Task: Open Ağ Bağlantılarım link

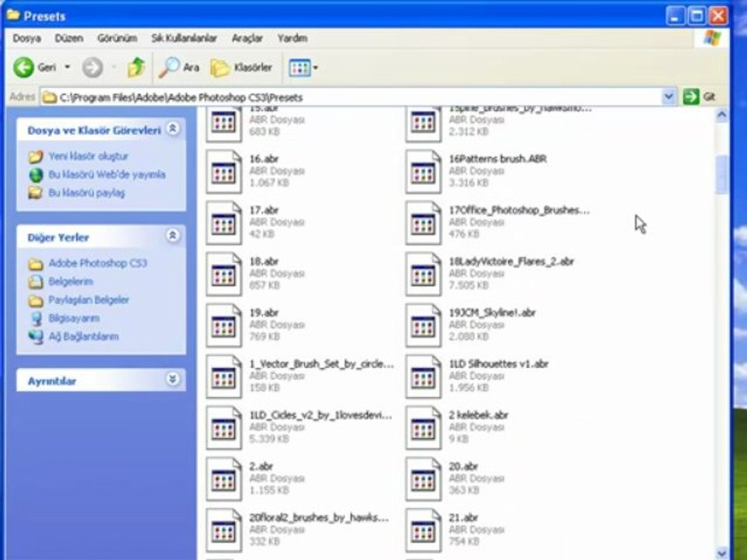Action: [83, 337]
